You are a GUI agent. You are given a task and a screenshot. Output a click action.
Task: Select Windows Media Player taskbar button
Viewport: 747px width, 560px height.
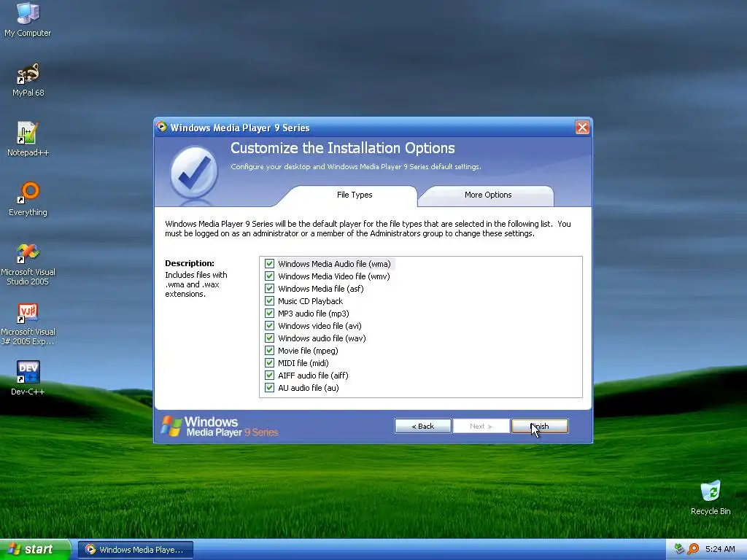point(136,550)
